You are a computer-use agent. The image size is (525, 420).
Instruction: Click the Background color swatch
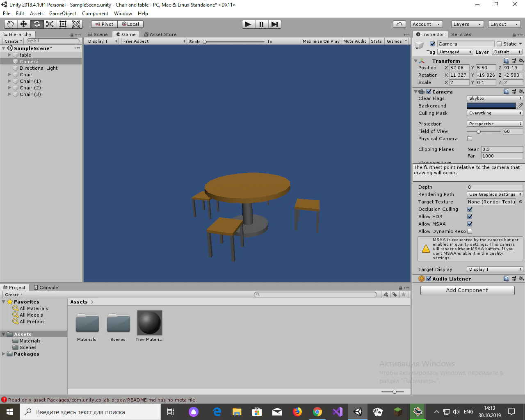pyautogui.click(x=491, y=106)
